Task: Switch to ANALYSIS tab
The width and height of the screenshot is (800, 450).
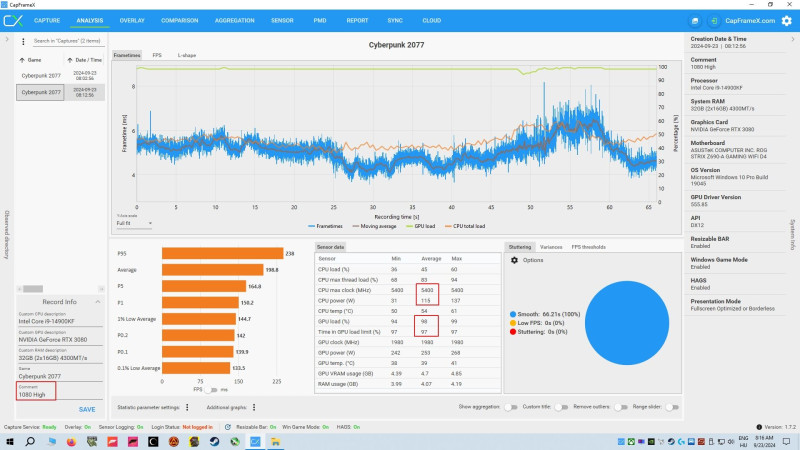Action: [x=90, y=21]
